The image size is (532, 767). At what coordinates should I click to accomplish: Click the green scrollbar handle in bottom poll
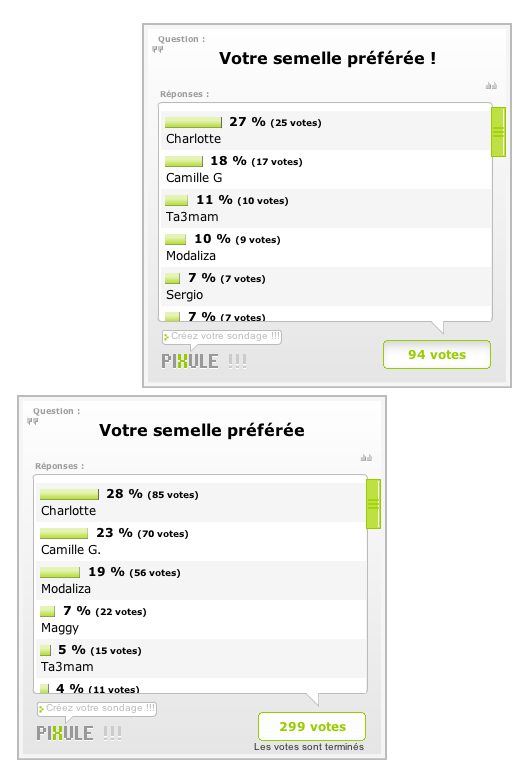[373, 504]
